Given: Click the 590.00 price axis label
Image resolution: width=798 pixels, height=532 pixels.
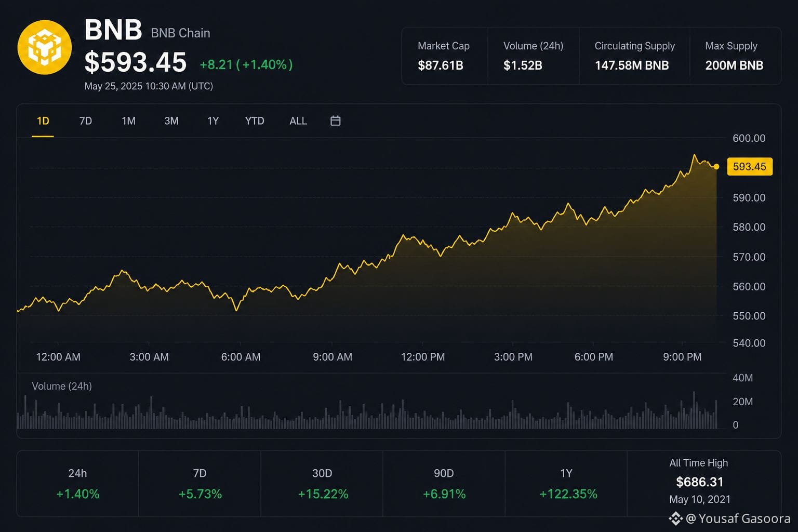Looking at the screenshot, I should pos(749,197).
